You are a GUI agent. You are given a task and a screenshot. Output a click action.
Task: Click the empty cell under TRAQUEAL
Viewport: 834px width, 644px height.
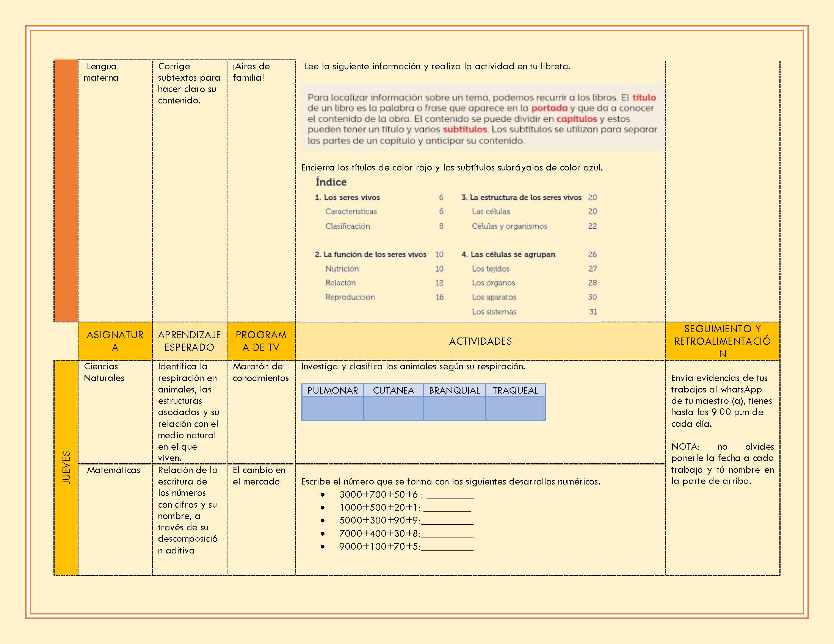coord(515,408)
